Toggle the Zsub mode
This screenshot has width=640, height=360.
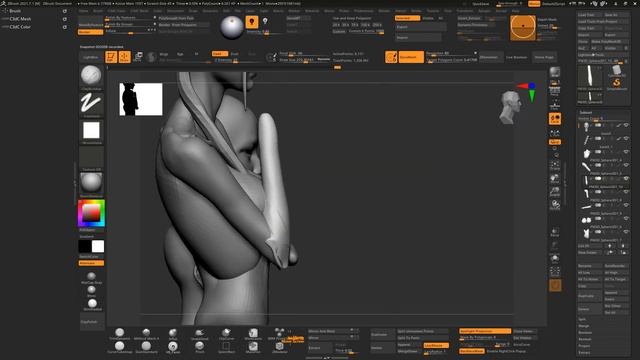click(x=235, y=53)
